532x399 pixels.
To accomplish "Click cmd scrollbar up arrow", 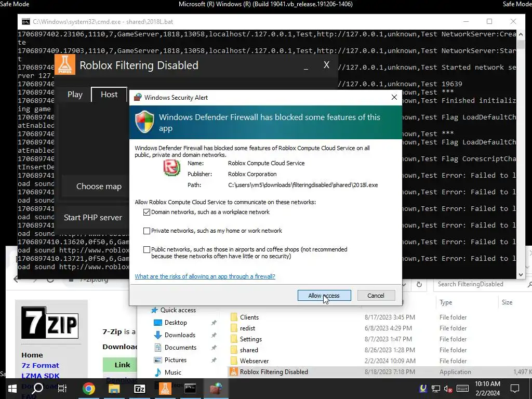I will 521,34.
